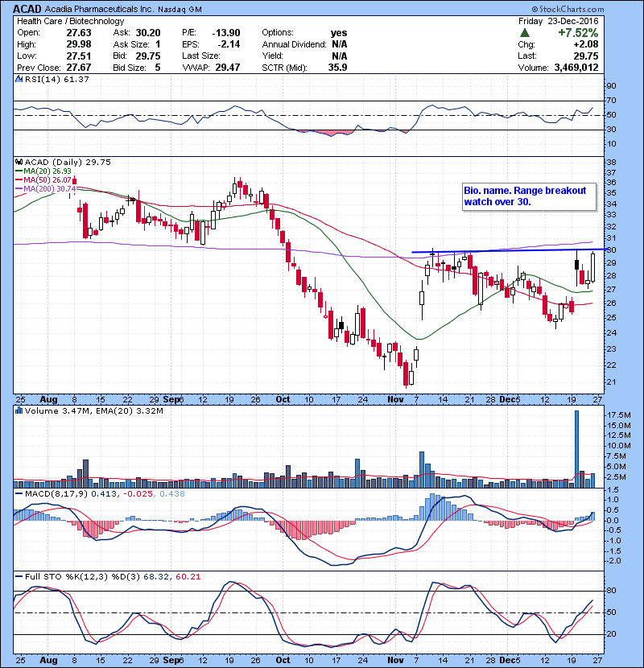
Task: Click the Bid Size value 5
Action: (158, 68)
